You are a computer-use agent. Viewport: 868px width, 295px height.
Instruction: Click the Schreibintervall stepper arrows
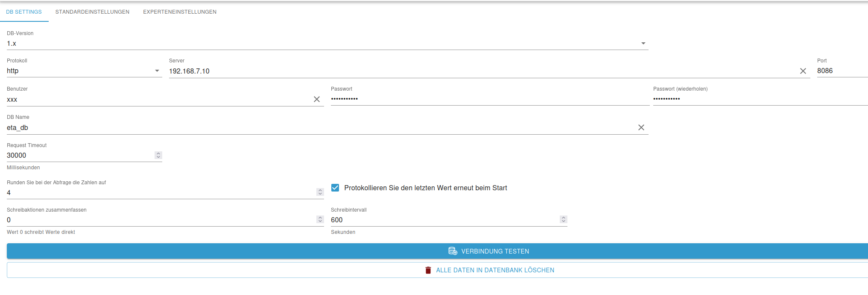coord(564,219)
